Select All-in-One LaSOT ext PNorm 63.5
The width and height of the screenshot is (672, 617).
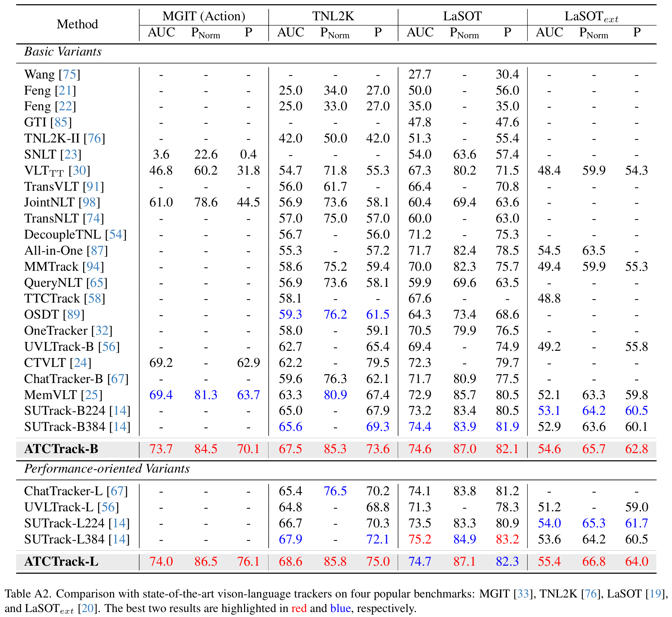pyautogui.click(x=594, y=250)
